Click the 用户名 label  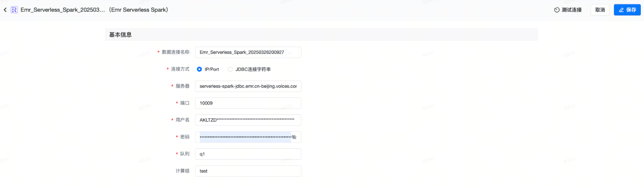182,120
